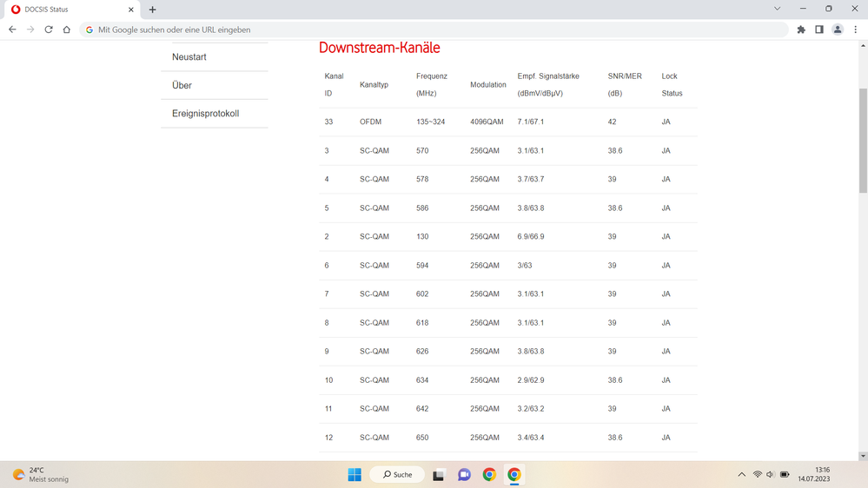Click frequency 594 in channel 6 row
The height and width of the screenshot is (488, 868).
pos(422,266)
